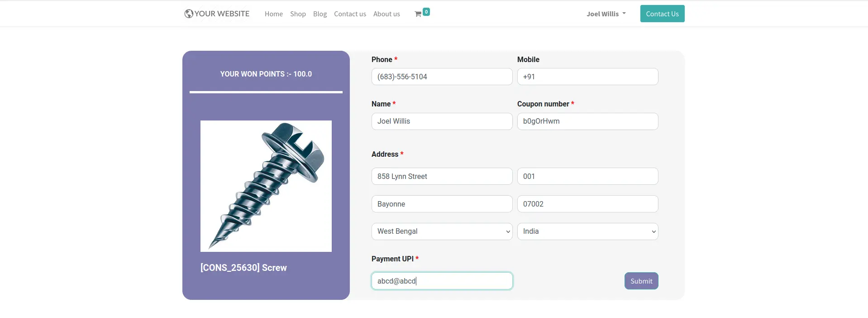868x318 pixels.
Task: Click the [CONS_25630] Screw product title
Action: point(243,268)
